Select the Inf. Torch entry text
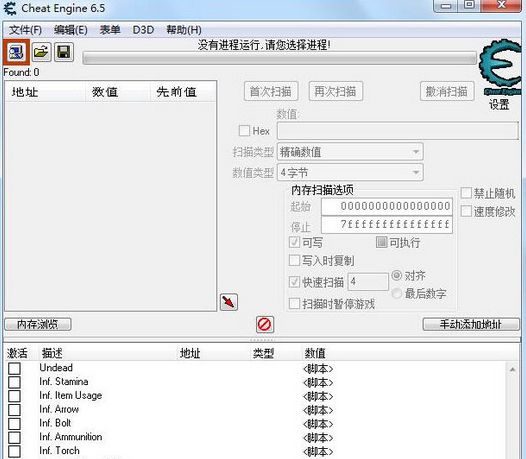Screen dimensions: 526x459 pos(59,451)
